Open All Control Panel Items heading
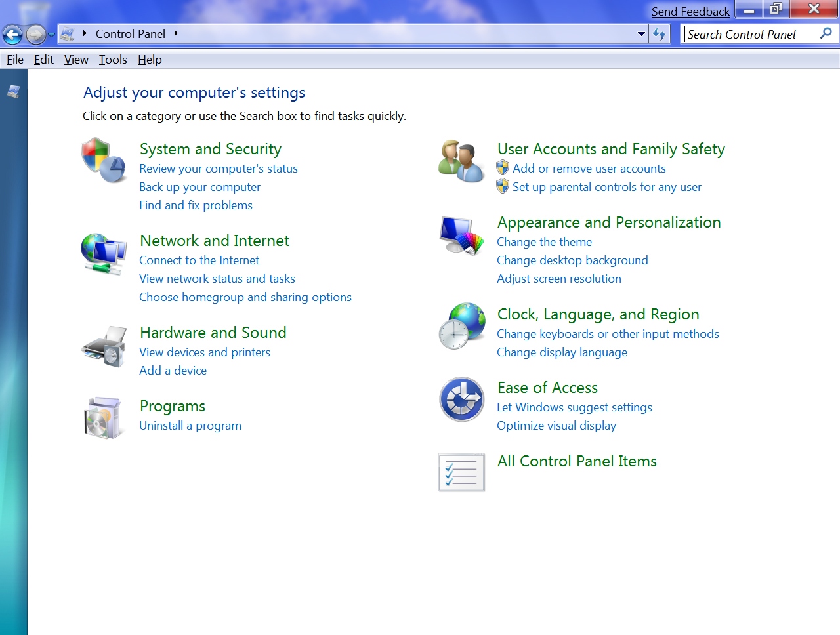840x635 pixels. coord(577,461)
